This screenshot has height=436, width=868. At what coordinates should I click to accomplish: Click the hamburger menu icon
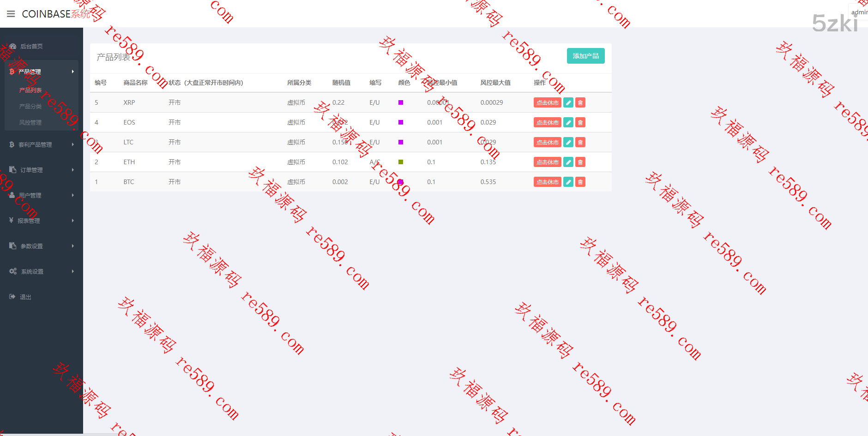[11, 14]
